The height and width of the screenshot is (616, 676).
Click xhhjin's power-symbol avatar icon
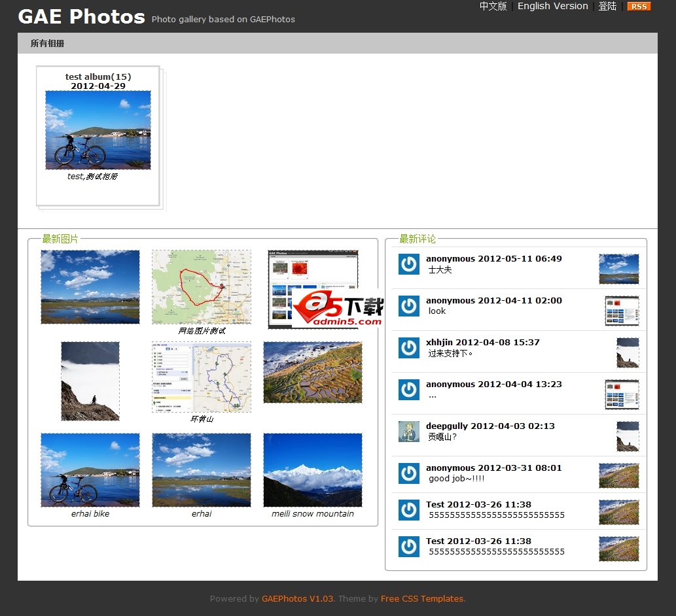409,348
